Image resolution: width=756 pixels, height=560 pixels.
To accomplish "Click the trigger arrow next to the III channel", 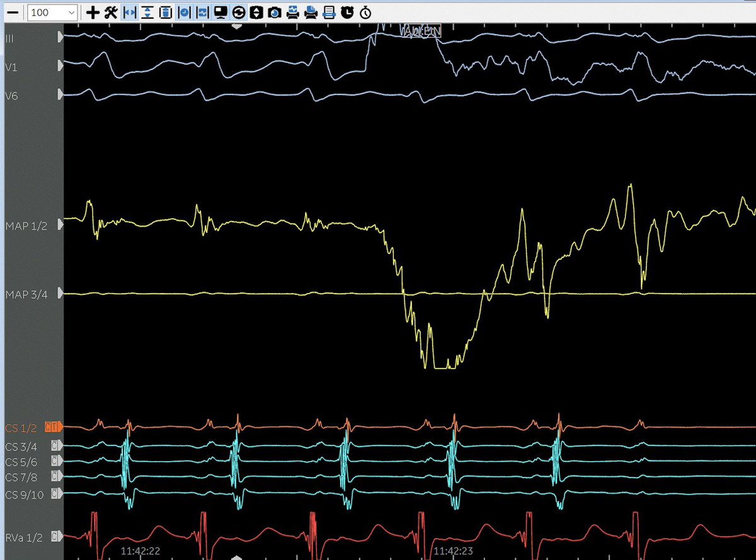I will tap(60, 37).
